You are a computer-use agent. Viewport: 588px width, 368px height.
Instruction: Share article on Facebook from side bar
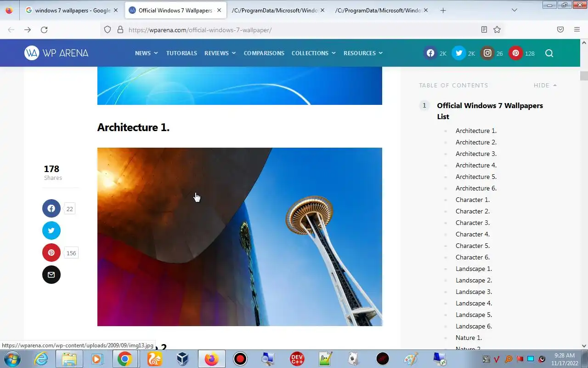coord(51,208)
